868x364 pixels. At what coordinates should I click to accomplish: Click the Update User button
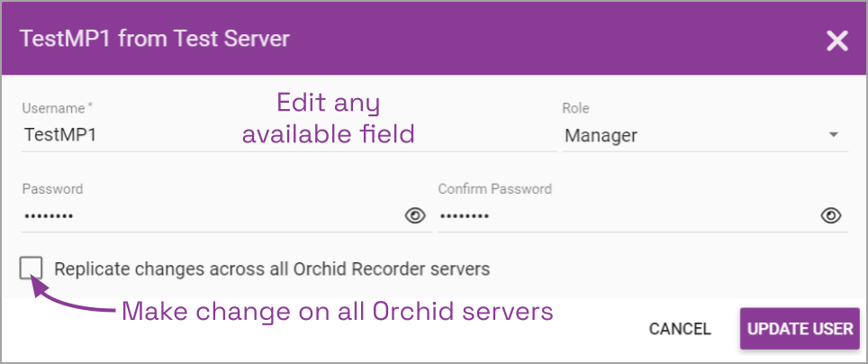tap(800, 329)
